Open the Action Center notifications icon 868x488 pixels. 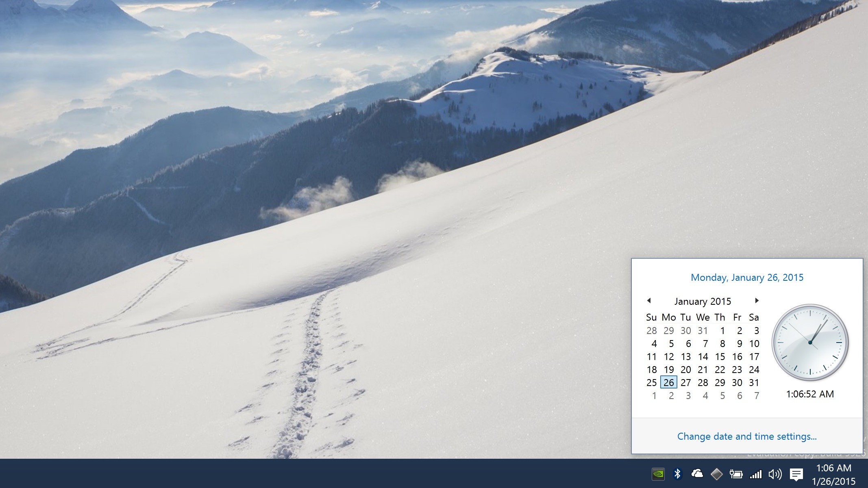click(x=796, y=474)
